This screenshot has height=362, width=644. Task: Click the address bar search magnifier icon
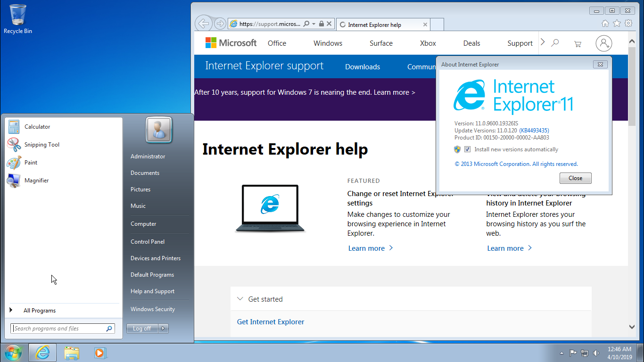click(x=306, y=24)
